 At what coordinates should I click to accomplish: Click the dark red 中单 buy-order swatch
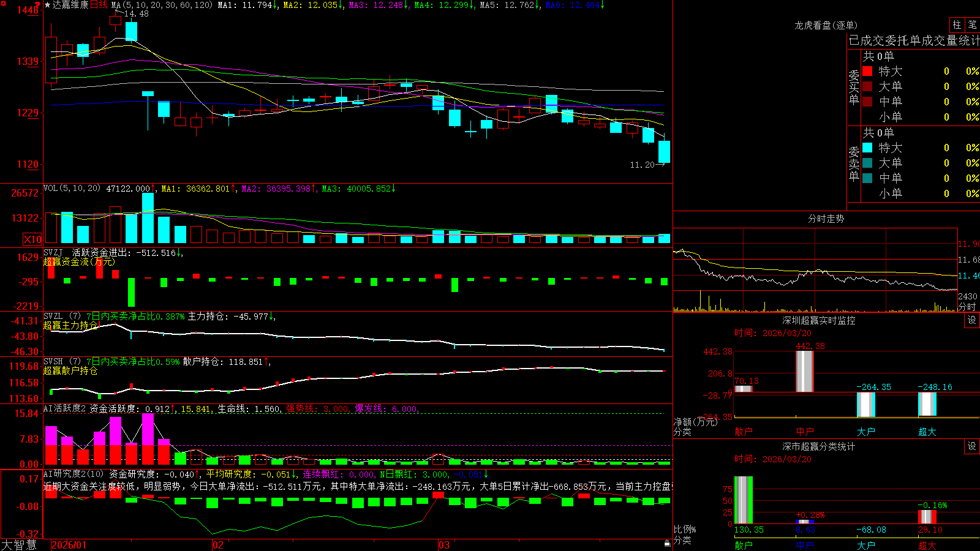tap(867, 101)
